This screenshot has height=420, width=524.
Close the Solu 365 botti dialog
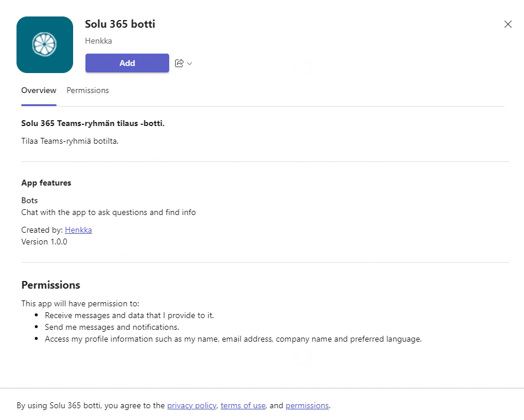click(507, 24)
